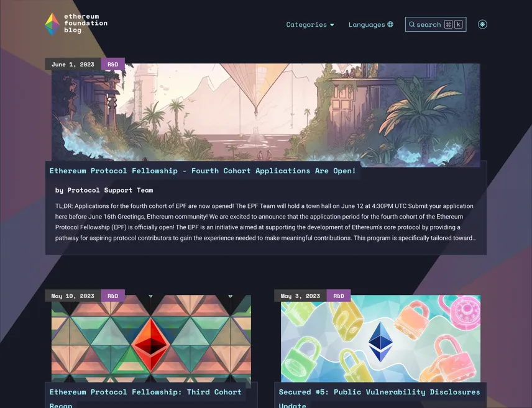Select the R&D tag on May 10 post
Image resolution: width=532 pixels, height=408 pixels.
(112, 296)
